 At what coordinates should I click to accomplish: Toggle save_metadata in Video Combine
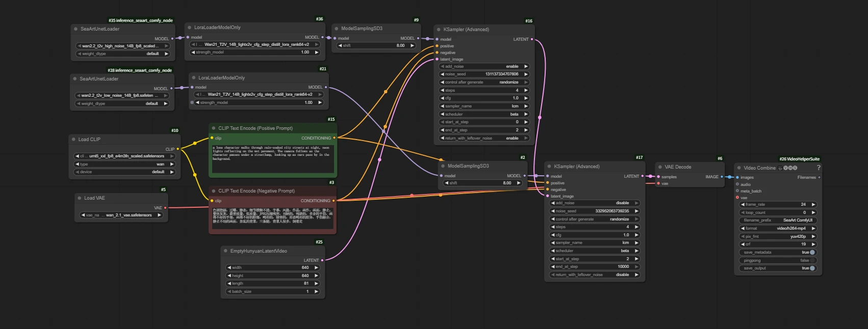[812, 252]
